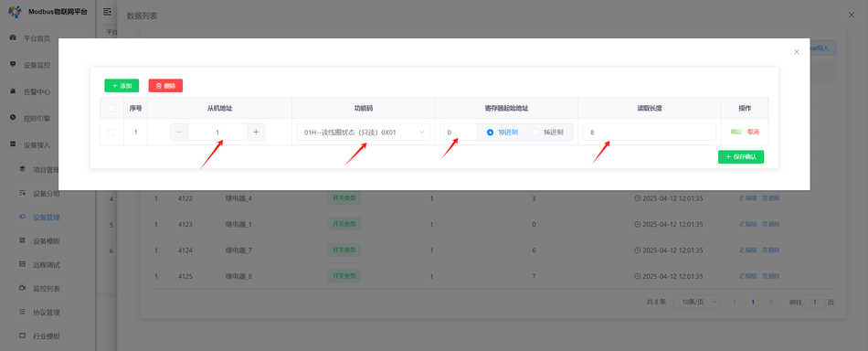Select the 10进制 radio option
The image size is (868, 351).
(x=503, y=133)
